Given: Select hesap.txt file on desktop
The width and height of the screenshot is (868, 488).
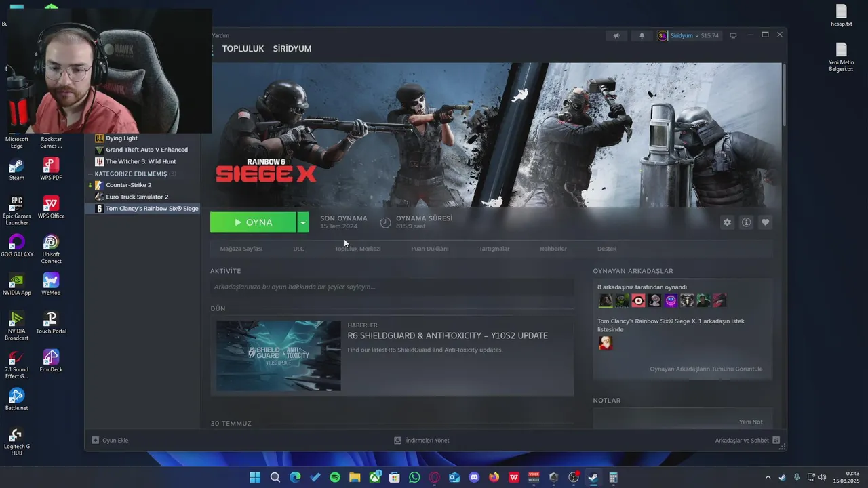Looking at the screenshot, I should point(841,16).
